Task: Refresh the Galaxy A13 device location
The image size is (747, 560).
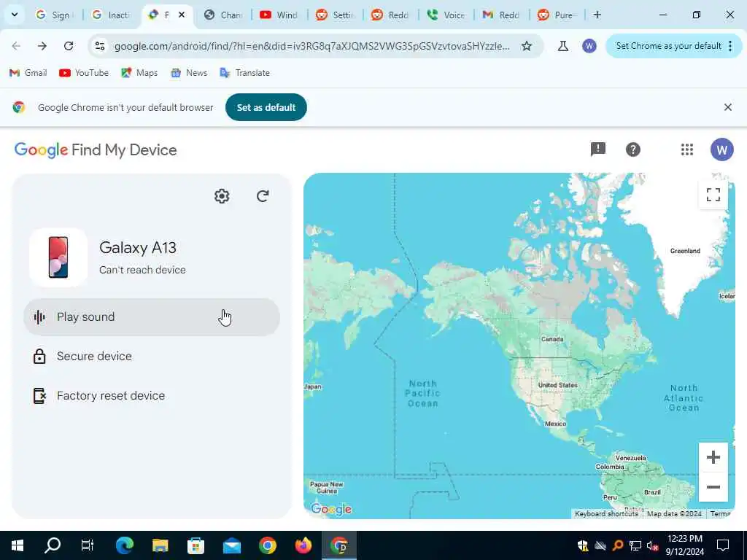Action: coord(263,196)
